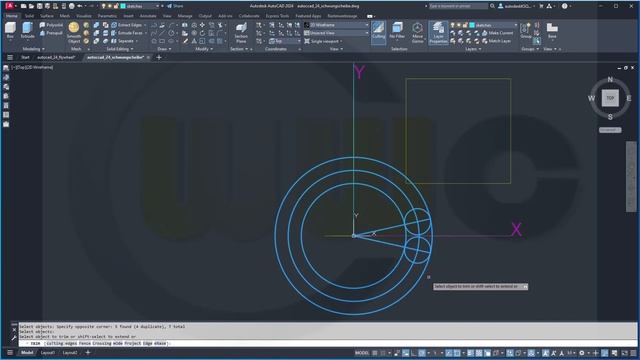Click the Polysolid tool
The image size is (640, 360).
coord(51,25)
